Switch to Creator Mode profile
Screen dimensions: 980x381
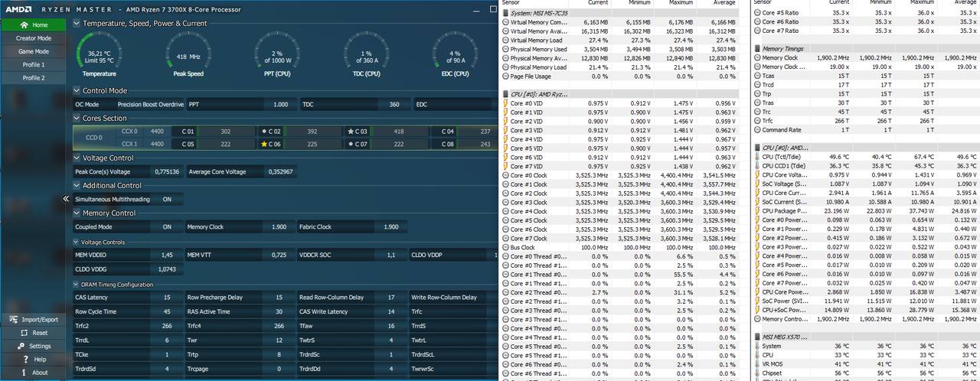[34, 38]
